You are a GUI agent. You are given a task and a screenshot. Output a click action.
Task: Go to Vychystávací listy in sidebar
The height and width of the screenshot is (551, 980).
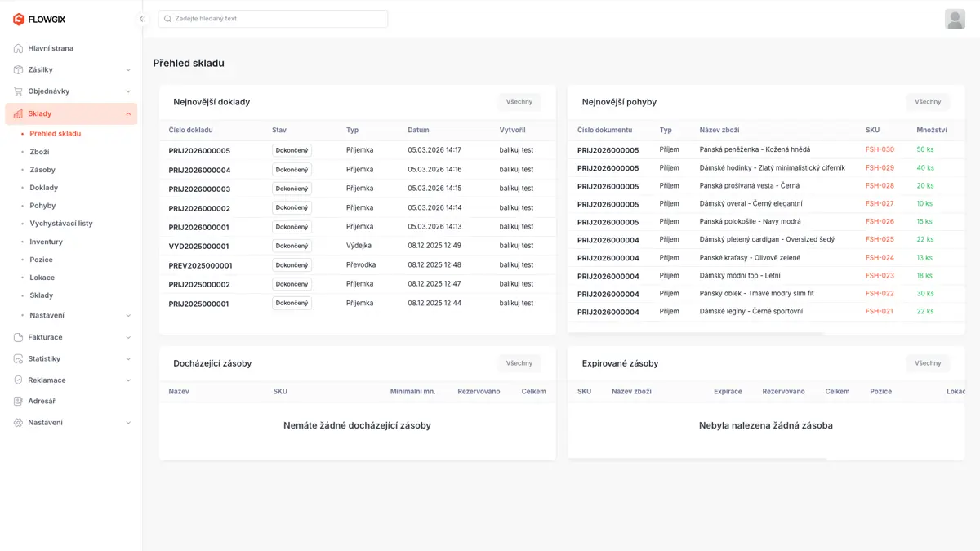[x=61, y=224]
